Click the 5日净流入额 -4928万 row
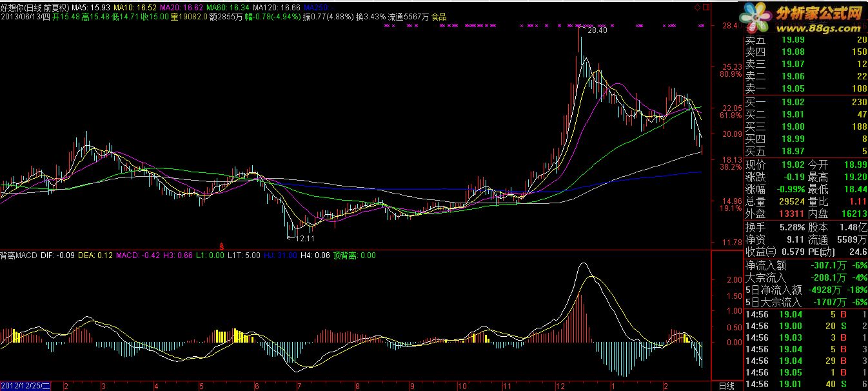The width and height of the screenshot is (868, 391). (806, 290)
